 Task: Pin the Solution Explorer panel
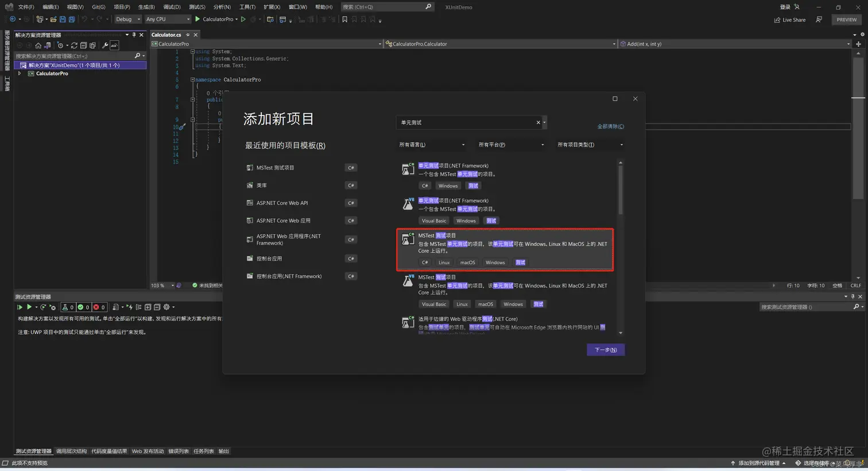point(134,35)
